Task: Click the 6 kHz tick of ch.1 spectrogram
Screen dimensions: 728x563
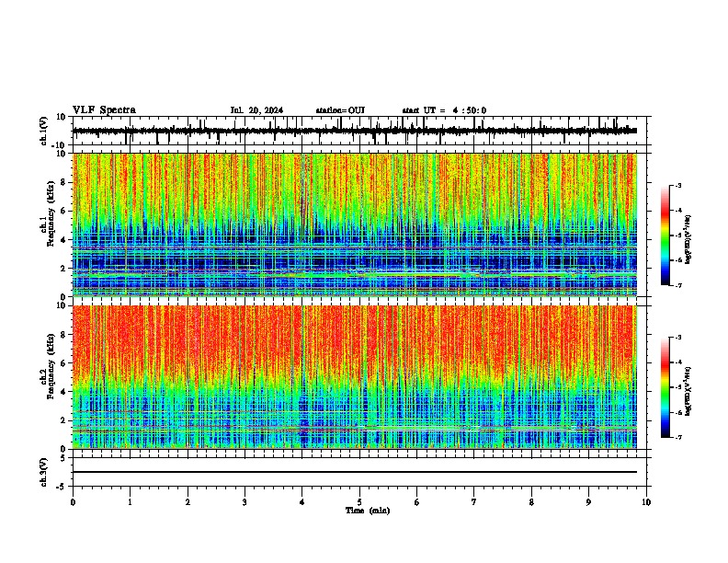Action: coord(63,211)
